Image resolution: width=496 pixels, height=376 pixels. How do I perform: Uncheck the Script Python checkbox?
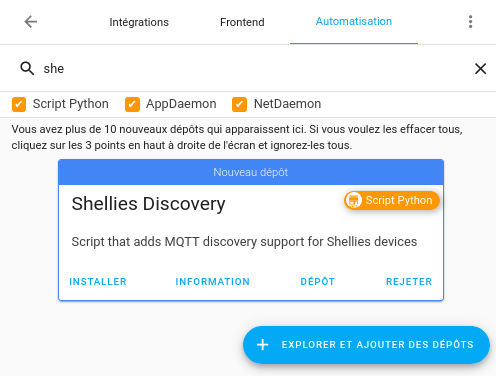(19, 104)
